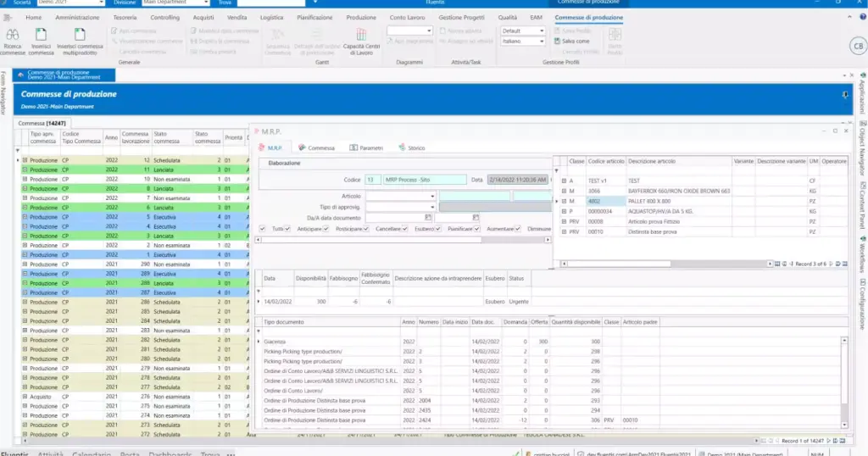The height and width of the screenshot is (456, 868).
Task: Open the Produzione menu
Action: [361, 18]
